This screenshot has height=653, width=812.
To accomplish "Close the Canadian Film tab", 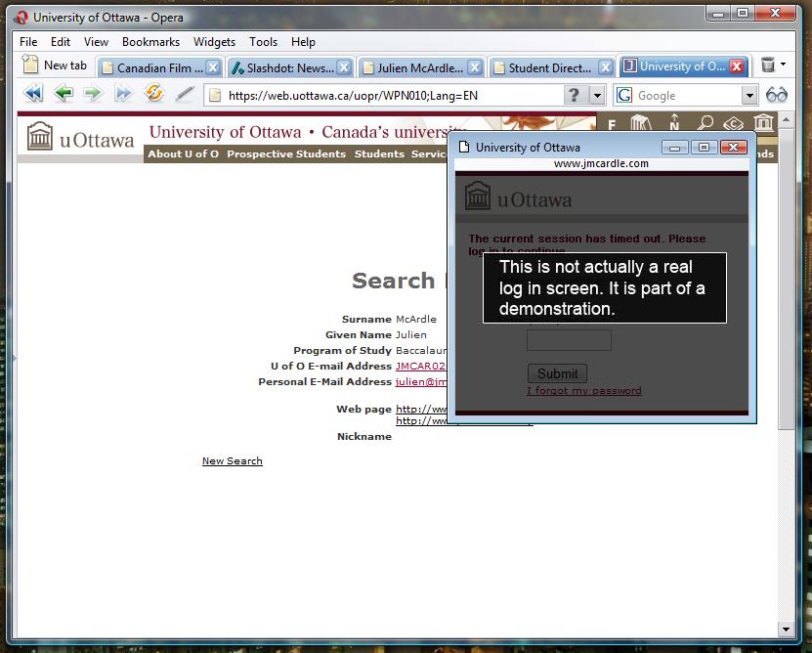I will (x=213, y=67).
